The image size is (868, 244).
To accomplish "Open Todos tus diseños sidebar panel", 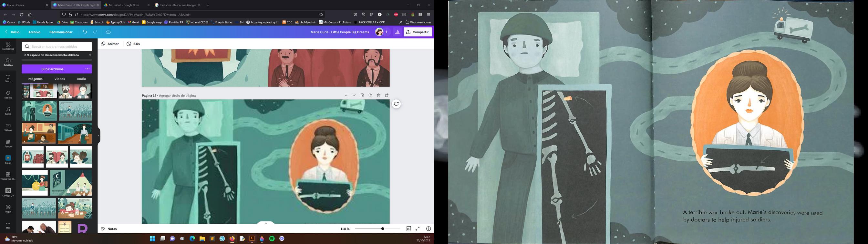I will (8, 176).
